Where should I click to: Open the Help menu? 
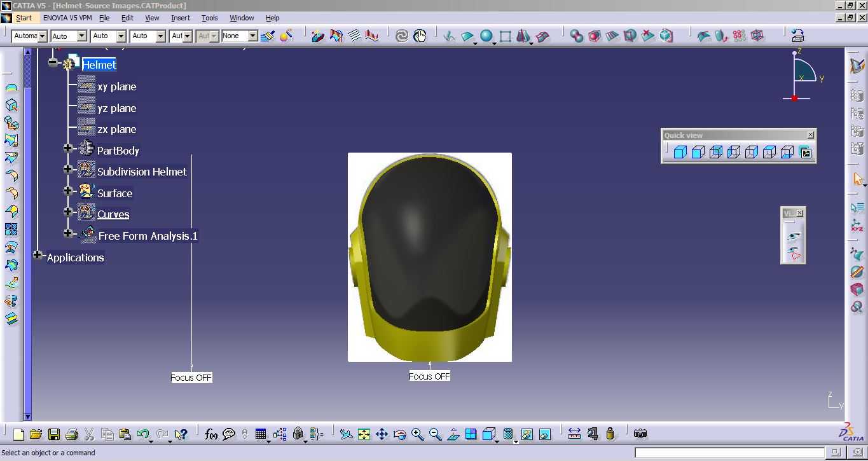point(273,18)
